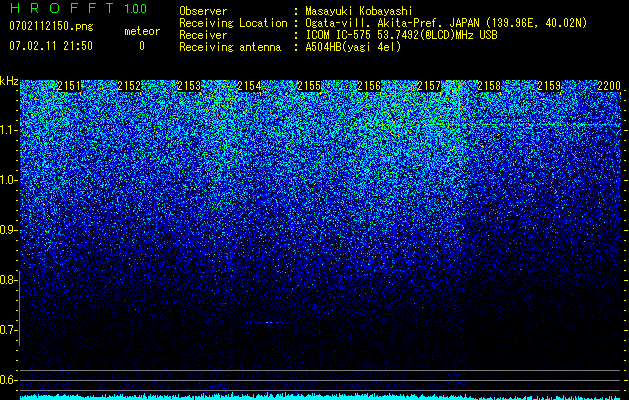
Task: Click the 1.1 kHz axis label
Action: tap(9, 130)
